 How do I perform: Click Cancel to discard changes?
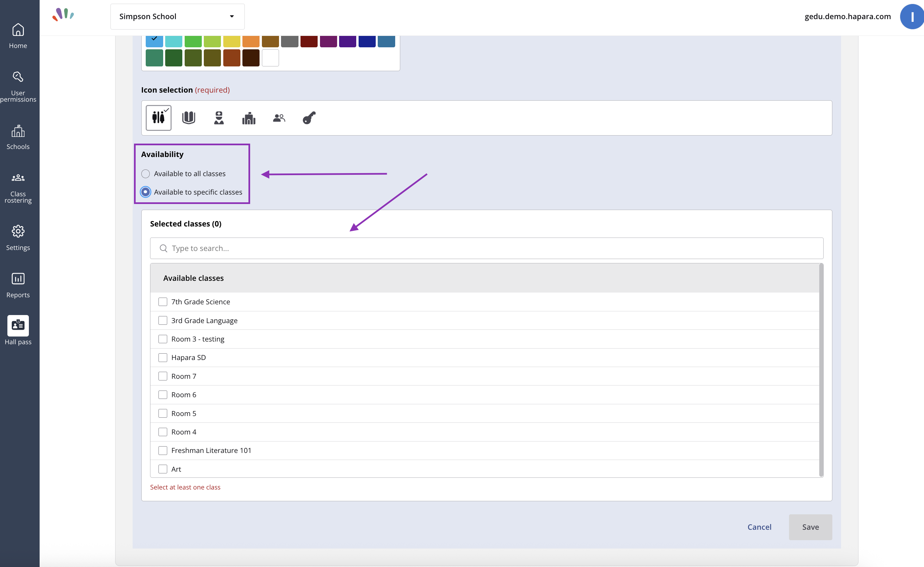pos(759,527)
